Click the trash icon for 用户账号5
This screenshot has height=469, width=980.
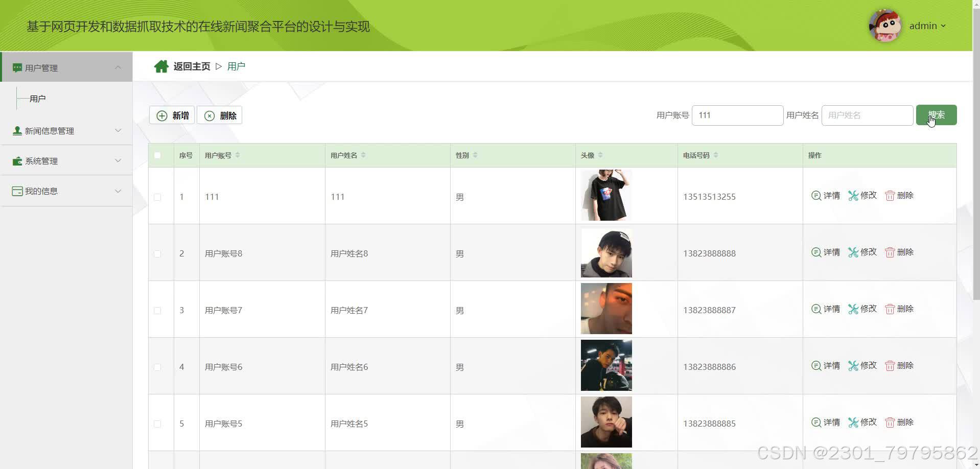pos(890,423)
